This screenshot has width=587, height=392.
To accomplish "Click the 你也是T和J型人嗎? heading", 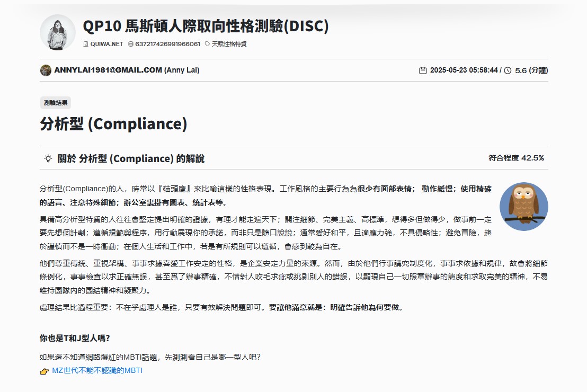I will point(75,338).
